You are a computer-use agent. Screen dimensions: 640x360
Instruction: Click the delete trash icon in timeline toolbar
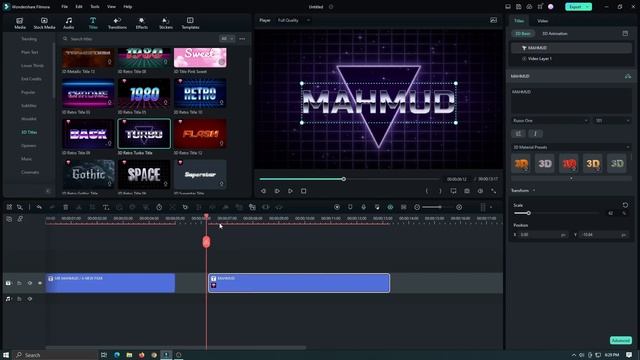(x=66, y=207)
